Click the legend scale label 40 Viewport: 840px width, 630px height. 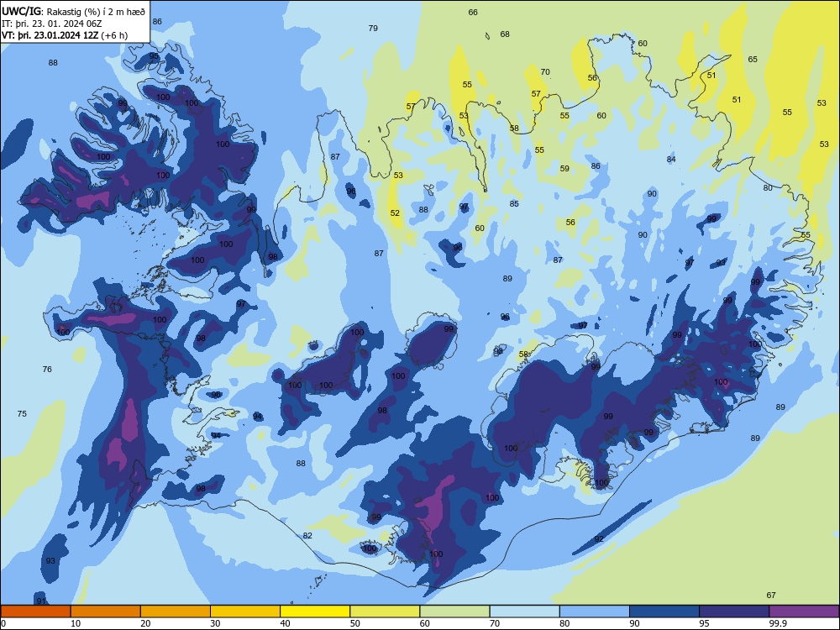click(x=285, y=623)
